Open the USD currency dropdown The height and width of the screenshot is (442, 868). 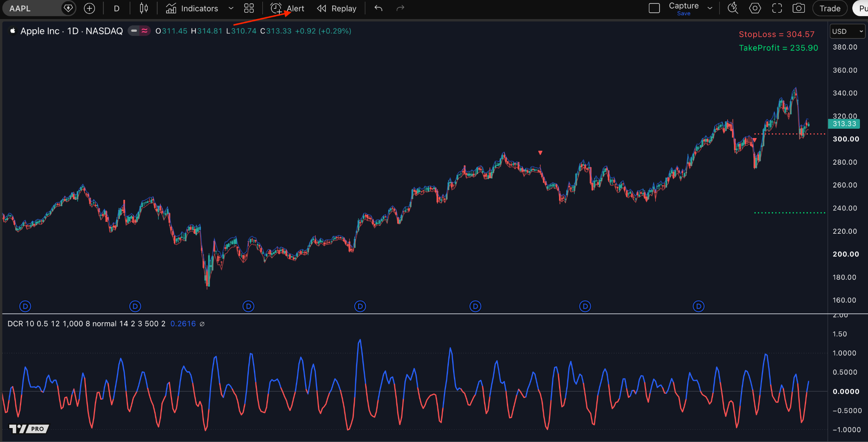(x=848, y=31)
